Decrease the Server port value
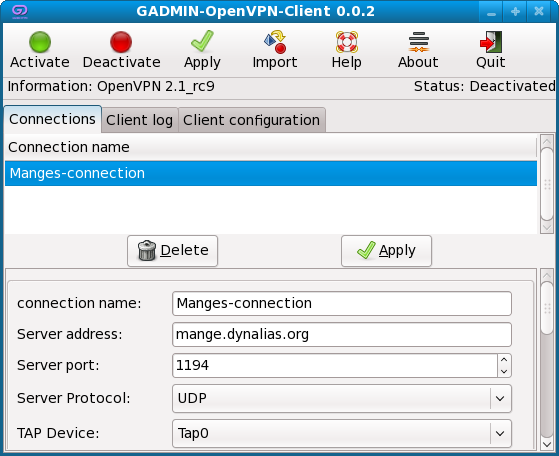 [504, 371]
